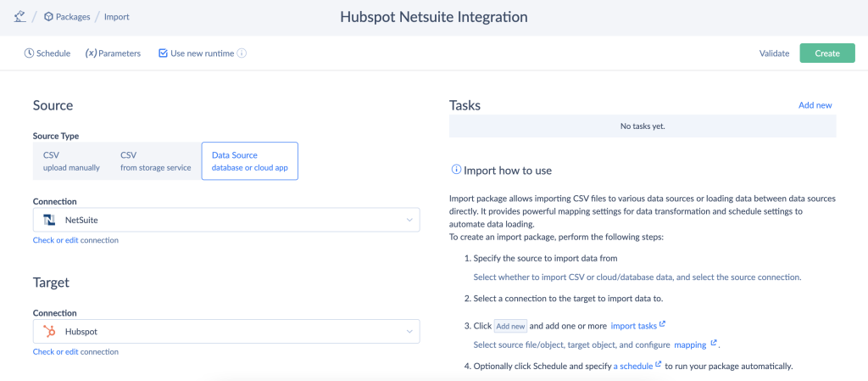Viewport: 868px width, 381px height.
Task: Click step 1 Specify the source text
Action: pos(545,258)
